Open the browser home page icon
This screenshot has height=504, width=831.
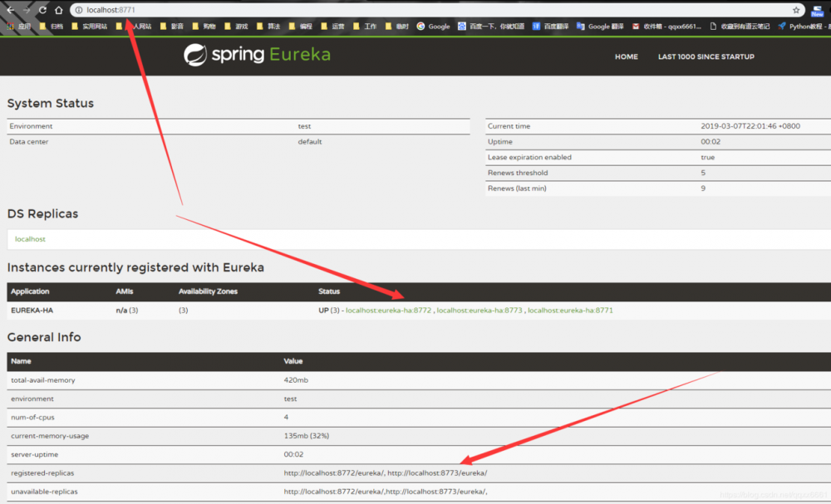(x=59, y=10)
